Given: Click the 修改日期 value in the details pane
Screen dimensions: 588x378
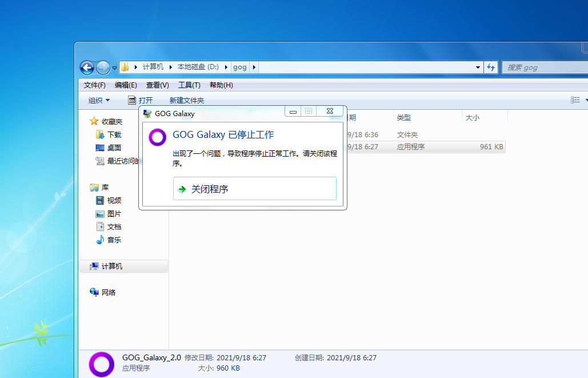Looking at the screenshot, I should click(242, 358).
